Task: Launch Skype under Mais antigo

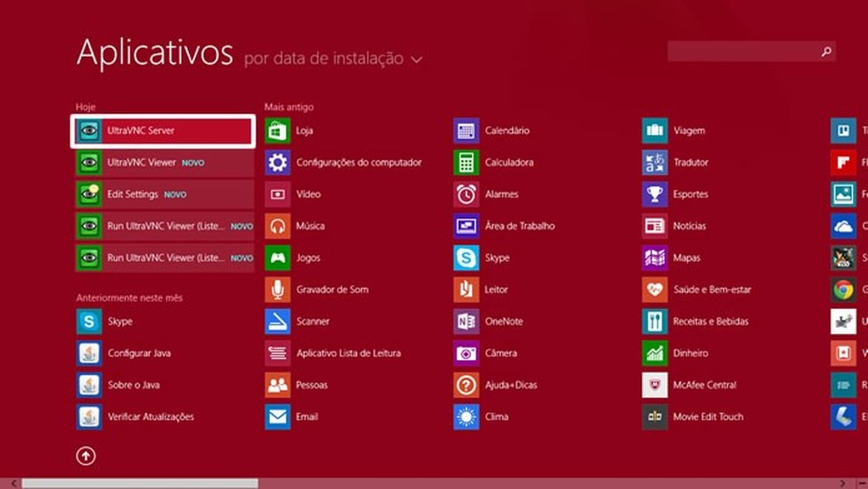Action: [483, 258]
